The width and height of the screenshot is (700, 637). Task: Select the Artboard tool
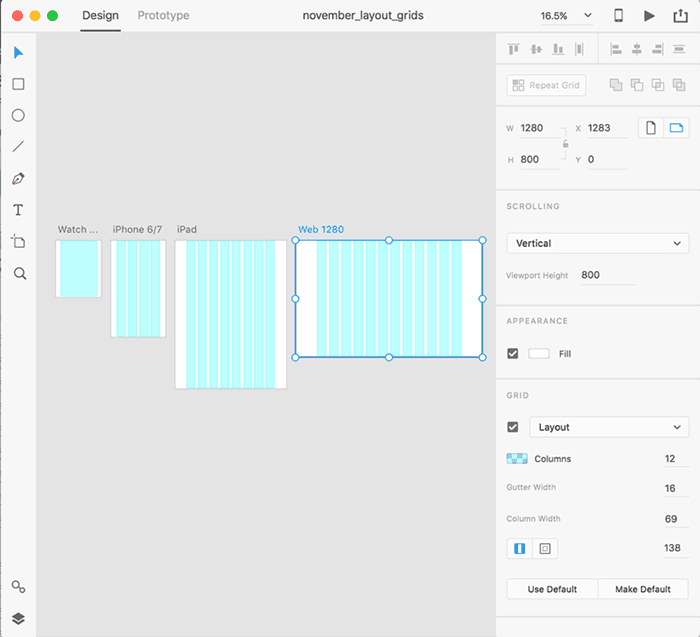point(18,241)
